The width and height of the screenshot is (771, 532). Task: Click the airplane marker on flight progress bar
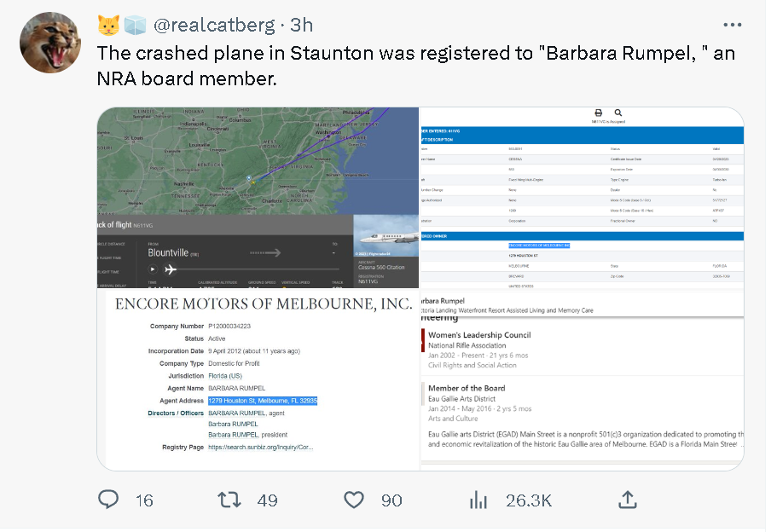point(170,269)
